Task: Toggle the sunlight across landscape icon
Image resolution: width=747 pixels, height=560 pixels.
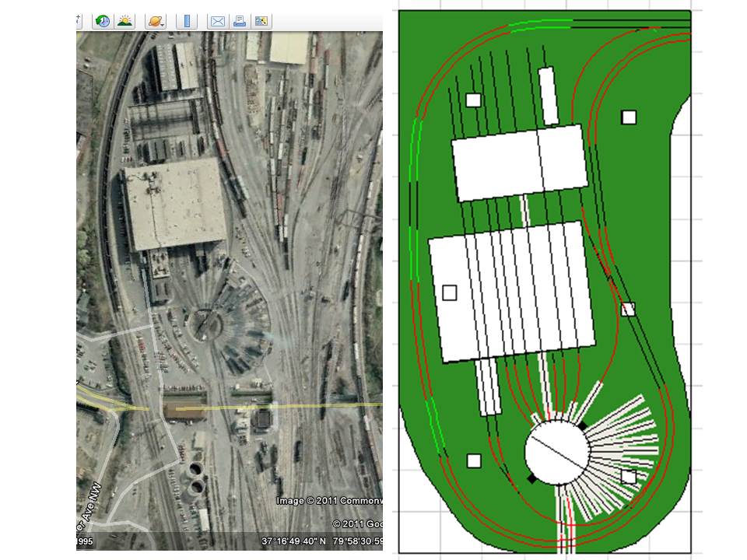Action: click(124, 21)
